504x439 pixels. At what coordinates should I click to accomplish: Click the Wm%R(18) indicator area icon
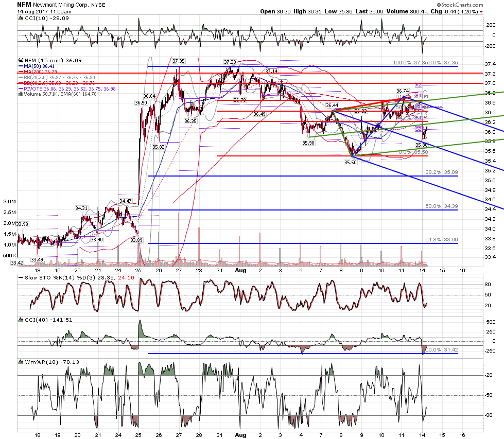click(21, 362)
